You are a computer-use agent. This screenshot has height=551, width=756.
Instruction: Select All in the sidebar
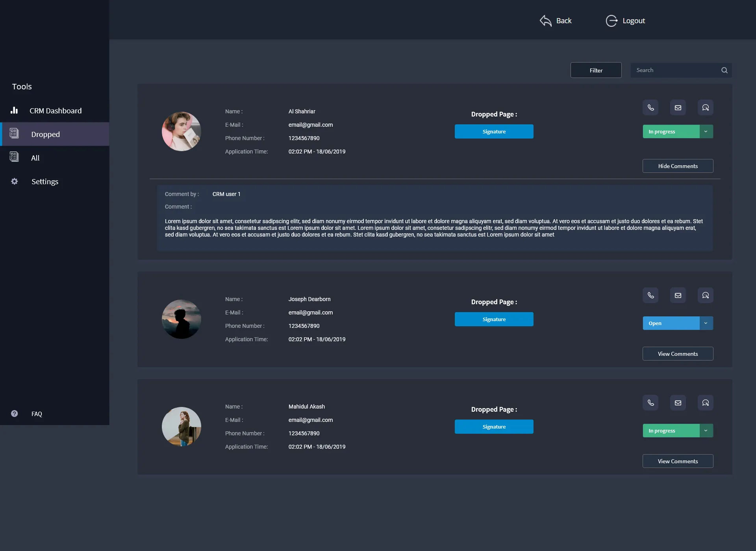[35, 158]
